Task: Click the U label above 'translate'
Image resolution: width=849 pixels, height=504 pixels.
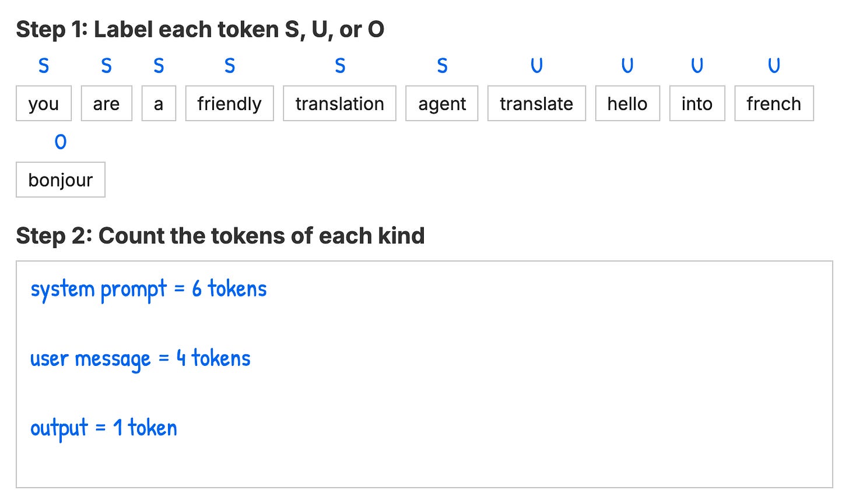Action: 536,66
